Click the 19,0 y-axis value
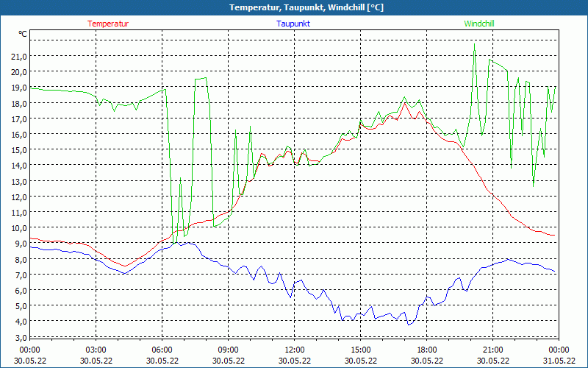Screen dimensions: 588x368 [x=19, y=88]
